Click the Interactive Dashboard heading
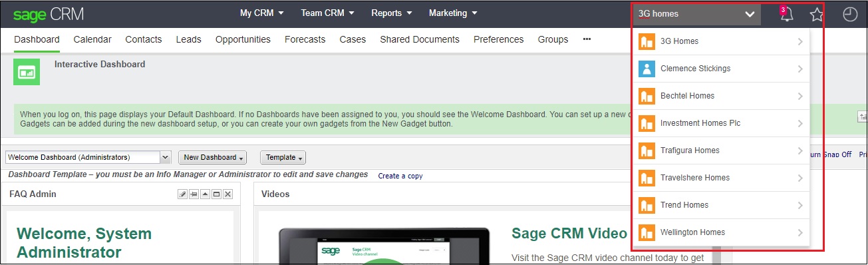Image resolution: width=868 pixels, height=265 pixels. (100, 65)
